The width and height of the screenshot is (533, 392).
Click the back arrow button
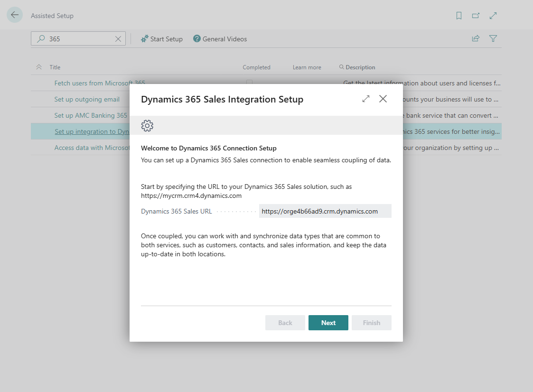coord(15,15)
